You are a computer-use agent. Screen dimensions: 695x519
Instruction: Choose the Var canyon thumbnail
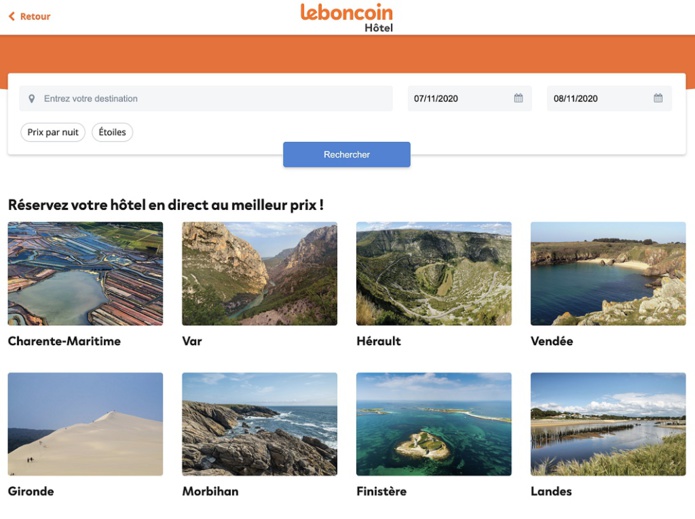(x=259, y=273)
